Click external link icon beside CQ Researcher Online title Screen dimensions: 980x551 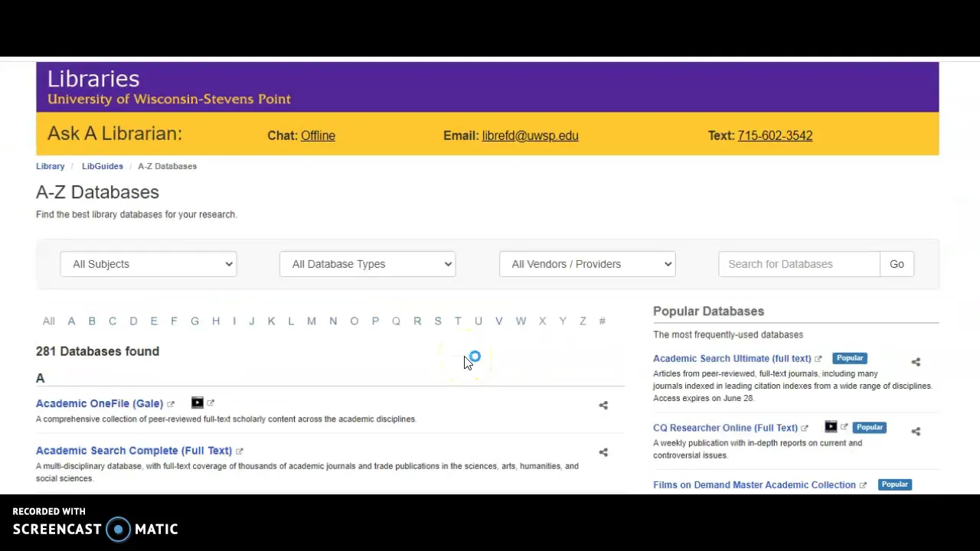click(805, 429)
